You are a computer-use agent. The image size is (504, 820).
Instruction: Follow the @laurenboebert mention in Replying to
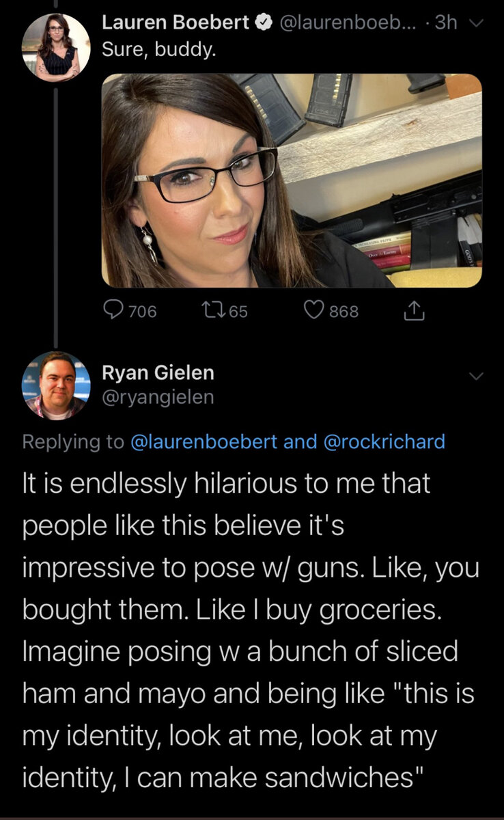(x=204, y=441)
